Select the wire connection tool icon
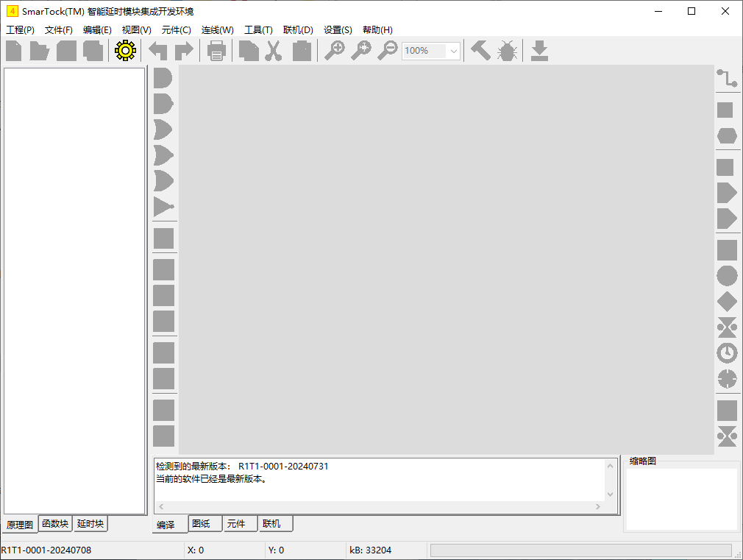 [727, 78]
